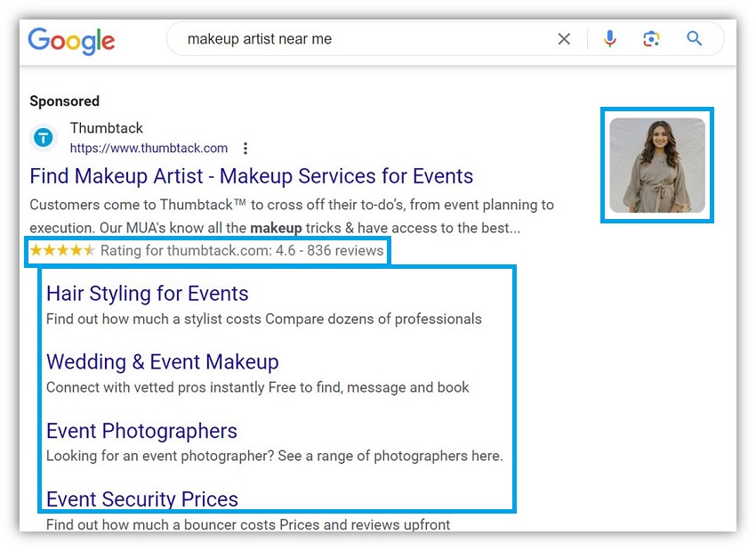Click the www.thumbtack.com URL
Viewport: 756px width, 551px height.
tap(149, 149)
